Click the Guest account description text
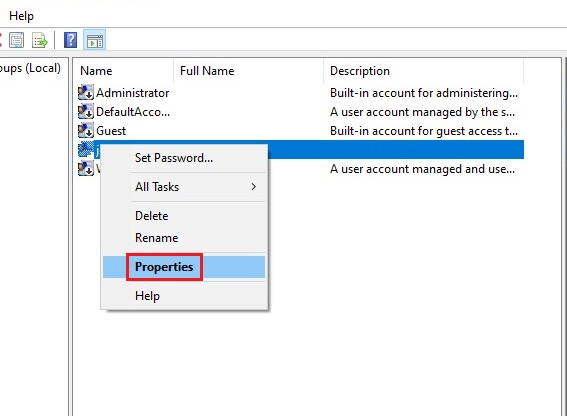The width and height of the screenshot is (567, 416). [424, 131]
